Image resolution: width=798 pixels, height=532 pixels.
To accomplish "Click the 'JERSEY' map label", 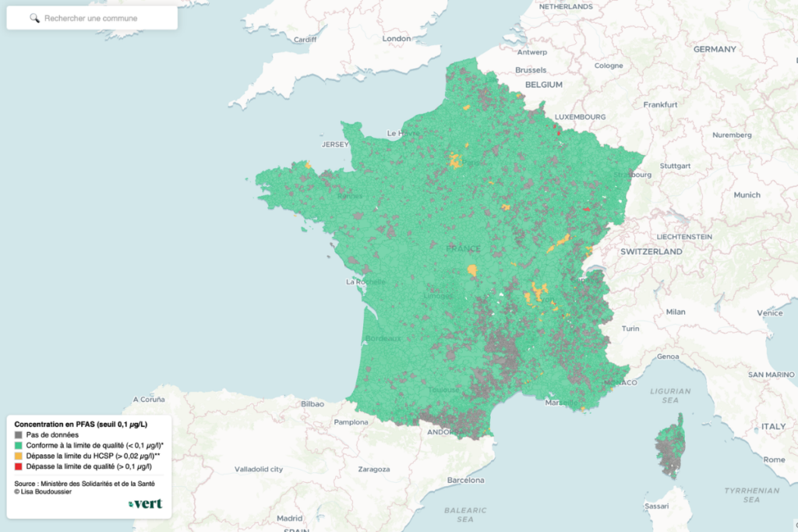I will click(x=335, y=144).
